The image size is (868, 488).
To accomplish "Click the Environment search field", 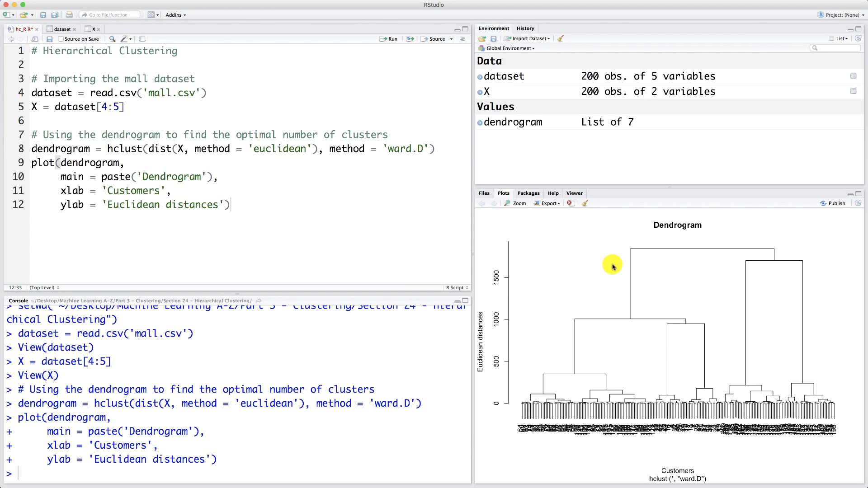I will (835, 48).
